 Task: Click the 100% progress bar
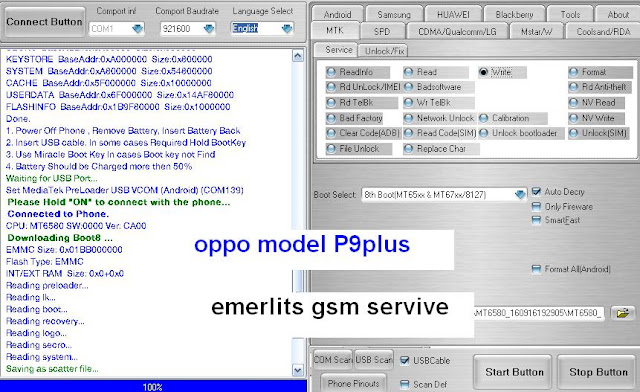(153, 386)
